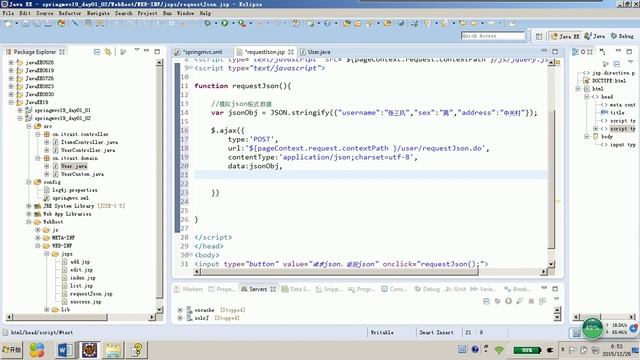Screen dimensions: 640x360
Task: Open the Open Perspective icon
Action: pyautogui.click(x=539, y=36)
